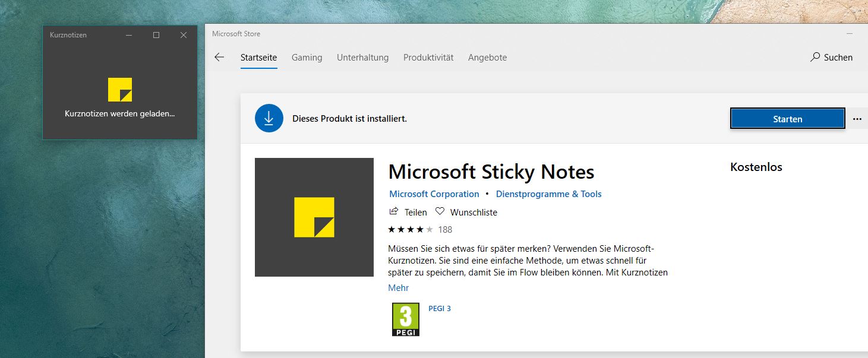Open the Unterhaltung tab

click(362, 58)
